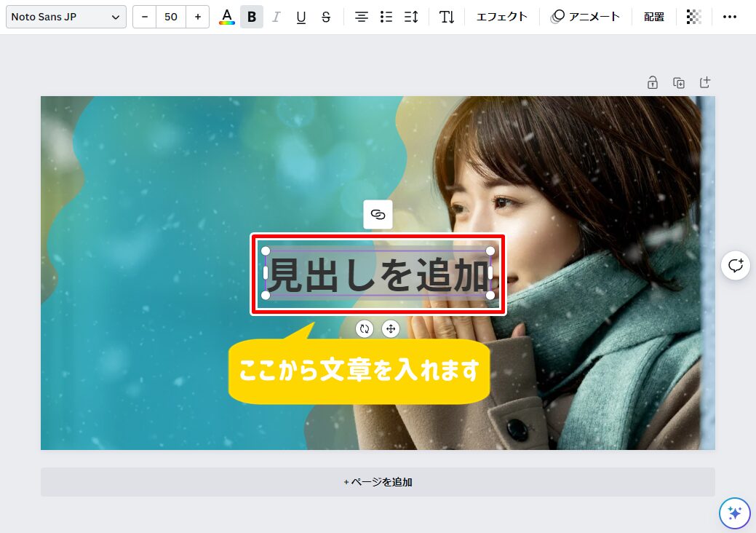
Task: Switch to vertical text direction
Action: [x=447, y=17]
